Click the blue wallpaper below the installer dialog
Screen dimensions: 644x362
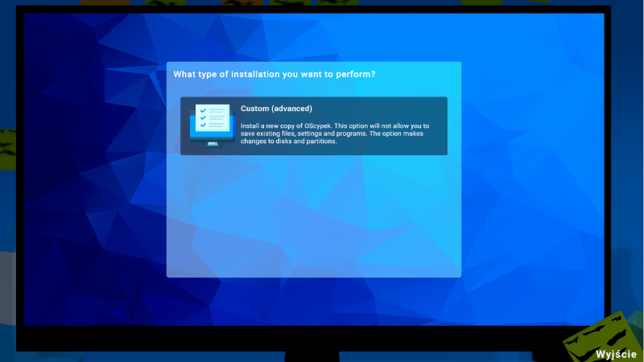point(314,302)
